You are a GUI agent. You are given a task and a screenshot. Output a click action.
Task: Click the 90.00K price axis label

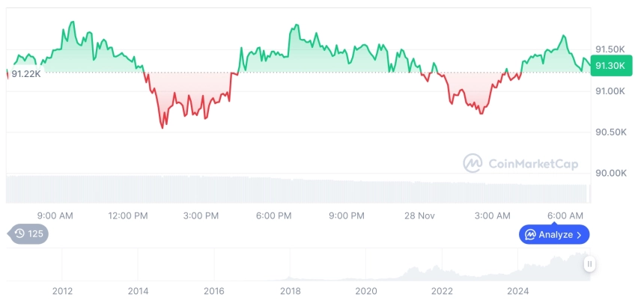(x=610, y=173)
